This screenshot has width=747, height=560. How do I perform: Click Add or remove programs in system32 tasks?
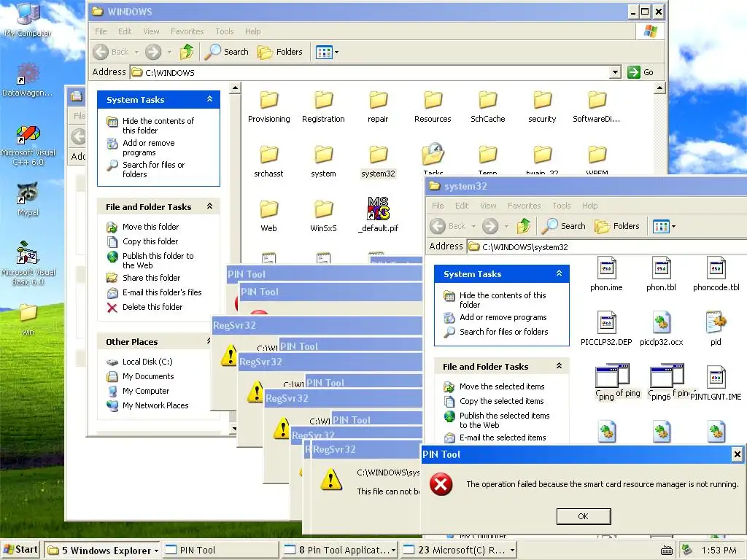(503, 317)
